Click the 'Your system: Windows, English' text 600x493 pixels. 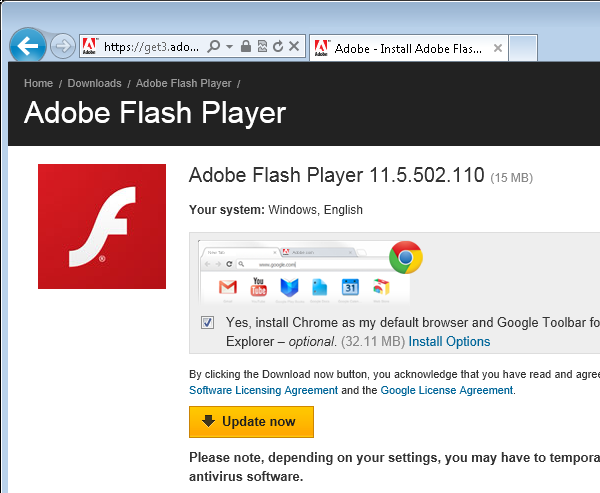point(276,210)
